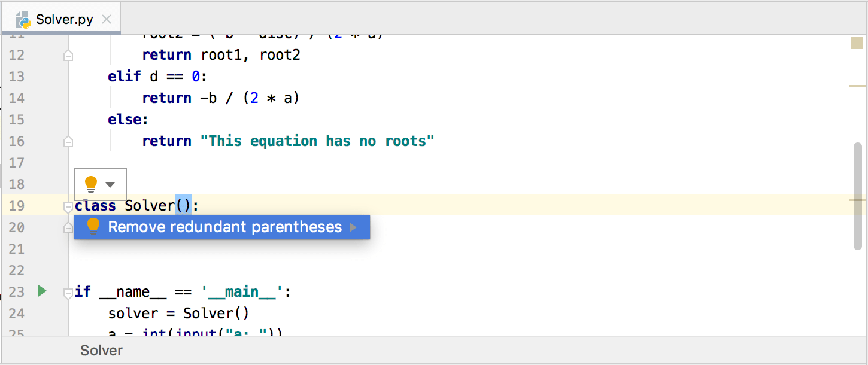Click the Python file icon on the Solver.py tab

(23, 19)
